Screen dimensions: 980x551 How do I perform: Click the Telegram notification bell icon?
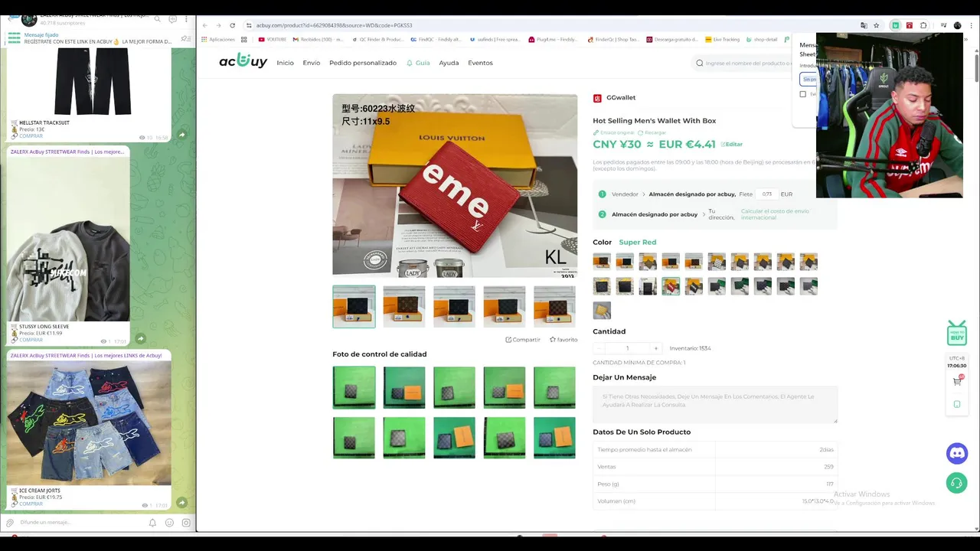pos(152,523)
